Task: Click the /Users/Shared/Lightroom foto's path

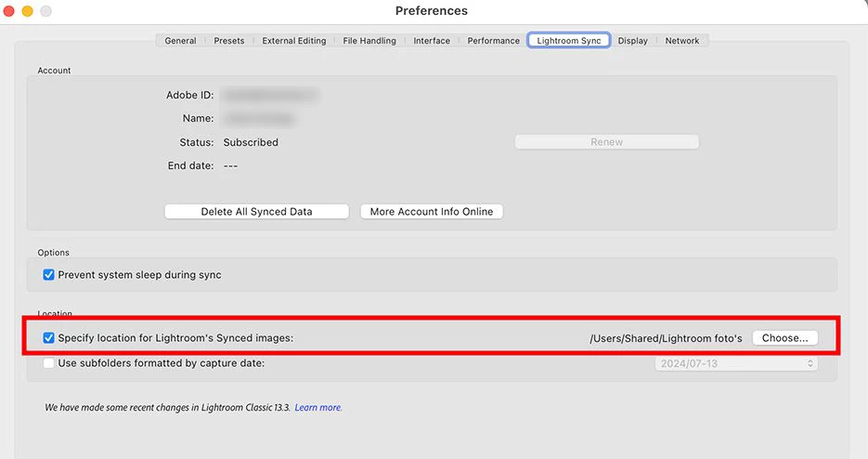Action: click(666, 338)
